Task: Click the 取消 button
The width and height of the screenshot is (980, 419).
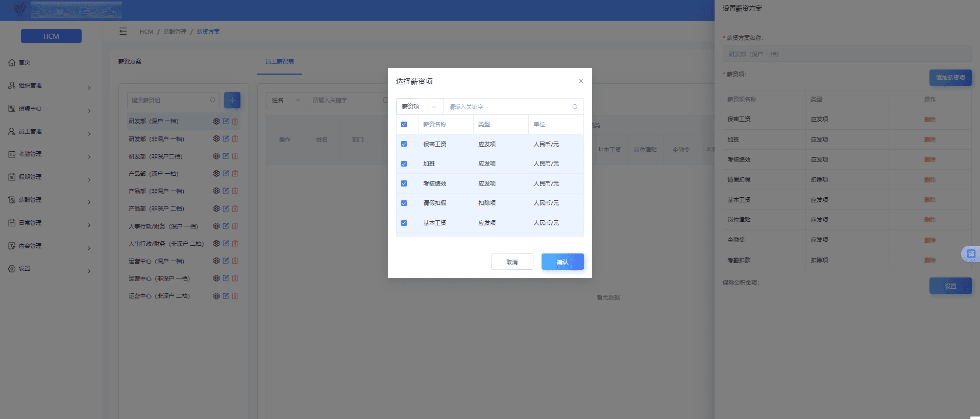Action: (x=512, y=262)
